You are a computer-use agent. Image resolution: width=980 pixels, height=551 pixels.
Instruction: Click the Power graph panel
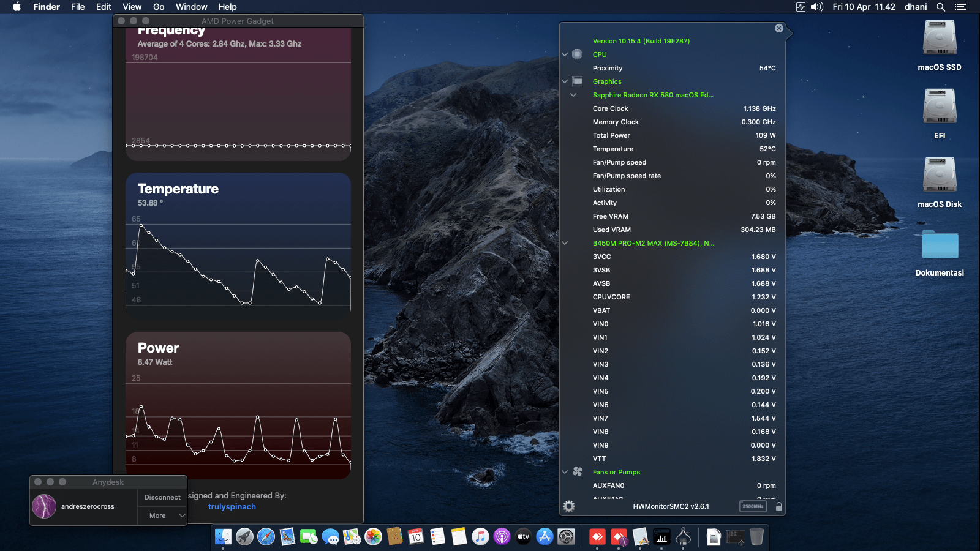(x=238, y=406)
